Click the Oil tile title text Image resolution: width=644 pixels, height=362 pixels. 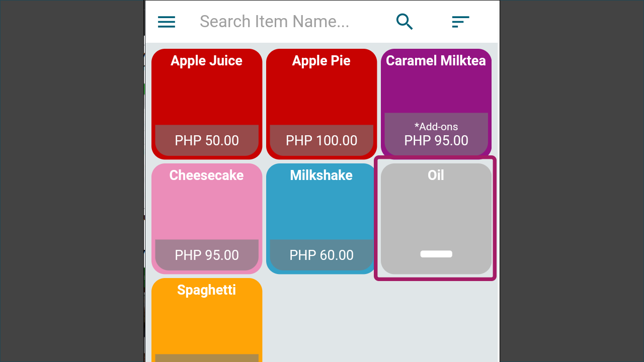click(x=436, y=175)
